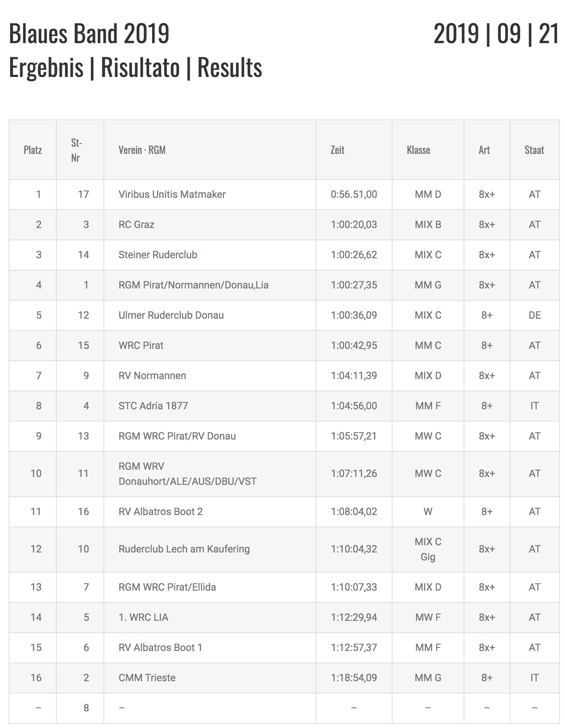Click the Steiner Ruderclub row

(284, 255)
